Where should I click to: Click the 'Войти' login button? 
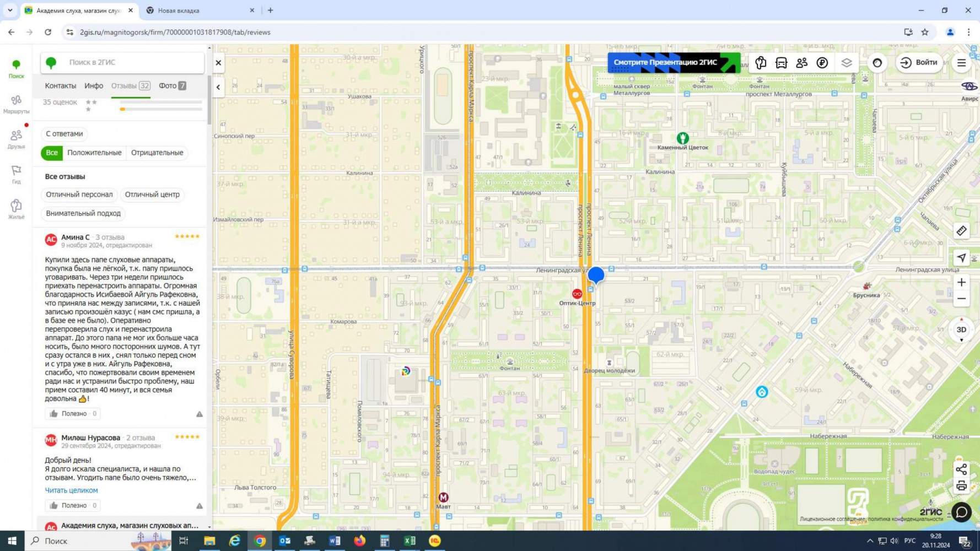[x=919, y=62]
